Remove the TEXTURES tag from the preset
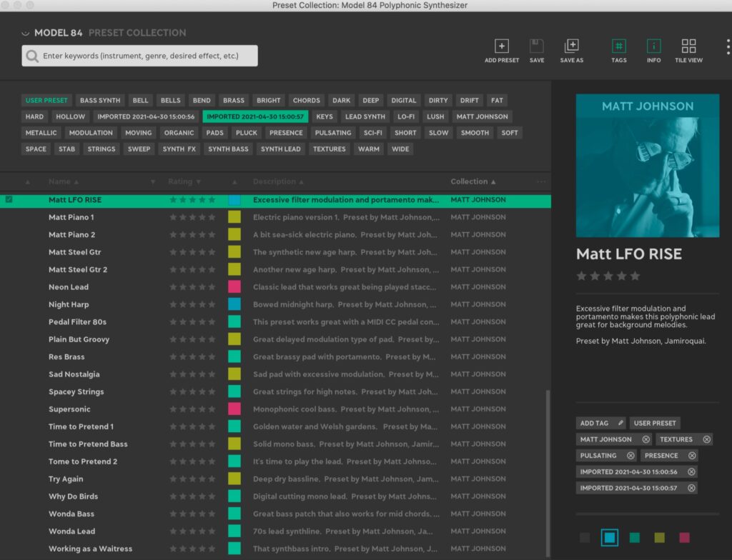Image resolution: width=732 pixels, height=560 pixels. (706, 439)
